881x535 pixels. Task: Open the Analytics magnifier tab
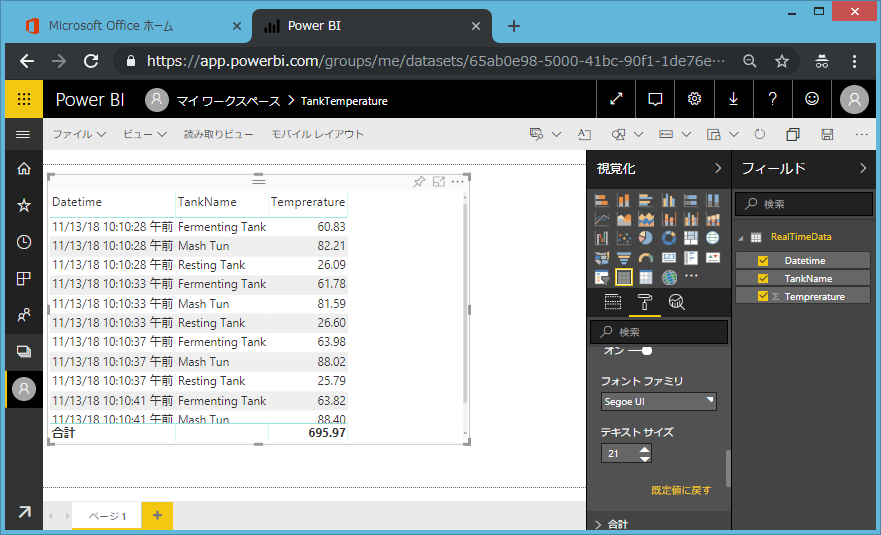(x=676, y=302)
